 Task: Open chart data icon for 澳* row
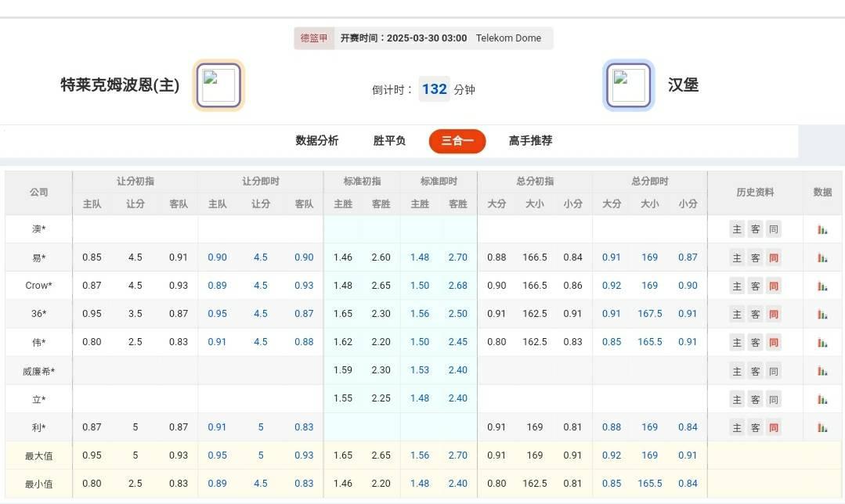(822, 229)
